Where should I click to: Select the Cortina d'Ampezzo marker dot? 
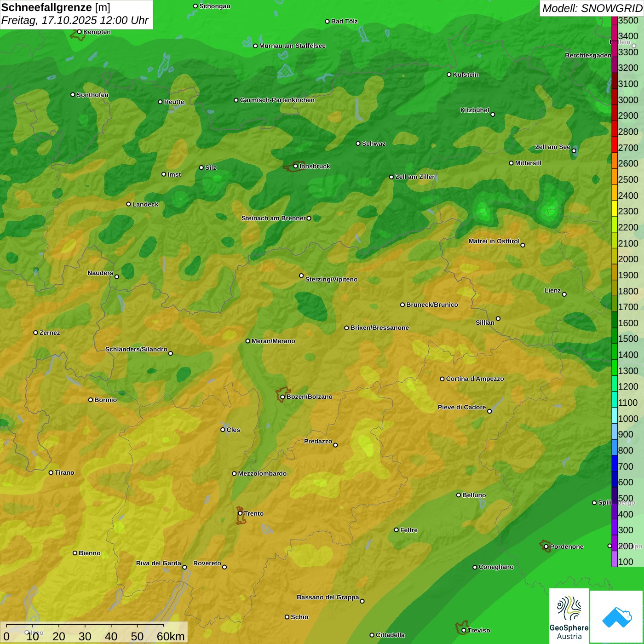click(443, 379)
